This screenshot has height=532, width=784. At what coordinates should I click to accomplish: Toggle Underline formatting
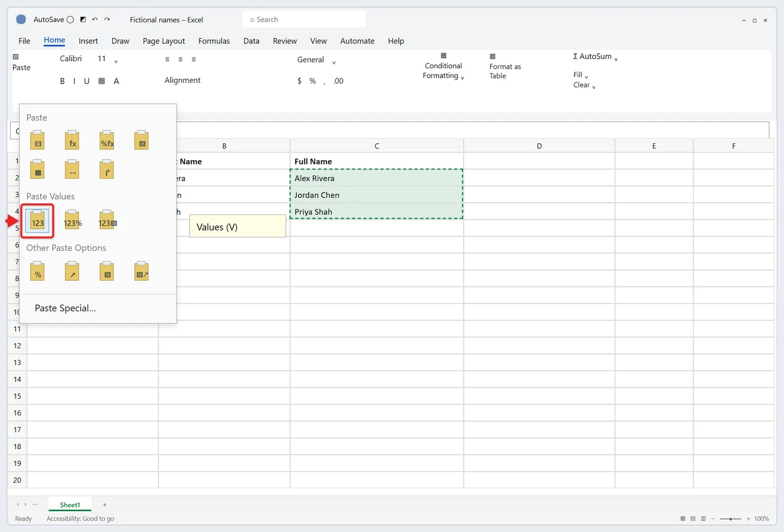point(87,81)
